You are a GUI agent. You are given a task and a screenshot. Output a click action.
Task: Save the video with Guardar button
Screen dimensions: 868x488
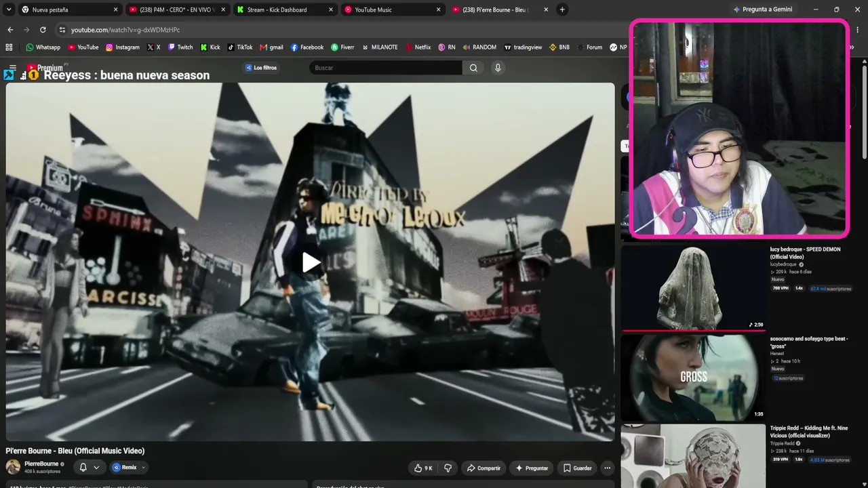tap(577, 468)
